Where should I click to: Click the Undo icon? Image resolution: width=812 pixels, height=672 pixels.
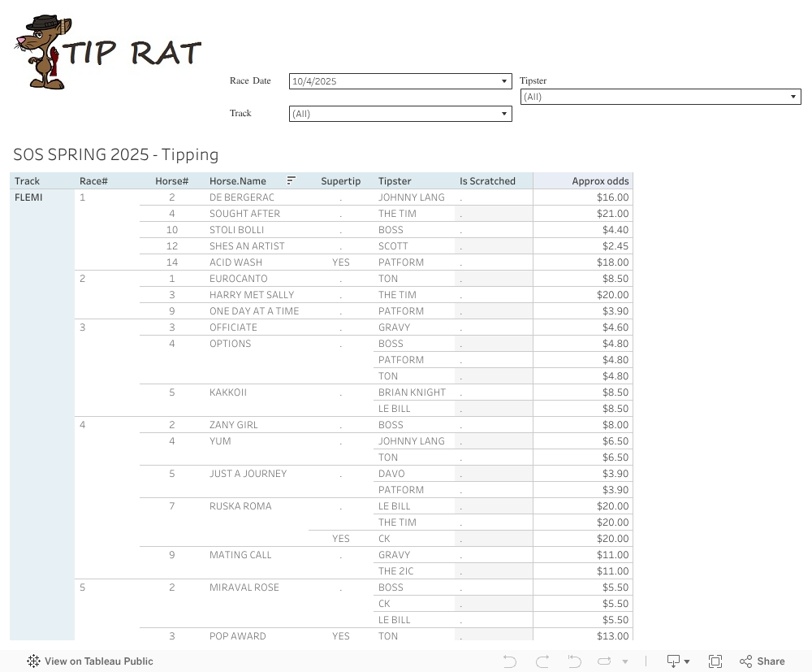[510, 661]
